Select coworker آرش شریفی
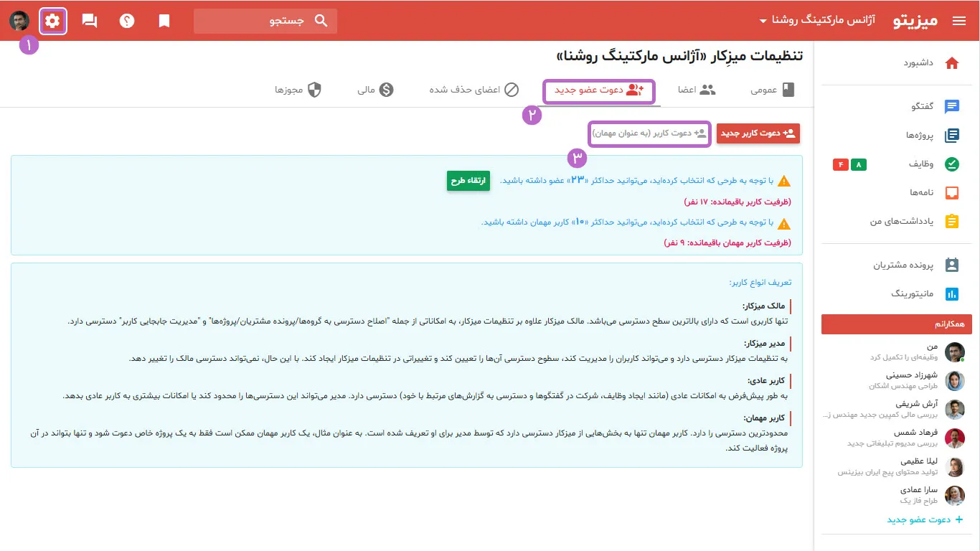The width and height of the screenshot is (980, 551). (897, 409)
